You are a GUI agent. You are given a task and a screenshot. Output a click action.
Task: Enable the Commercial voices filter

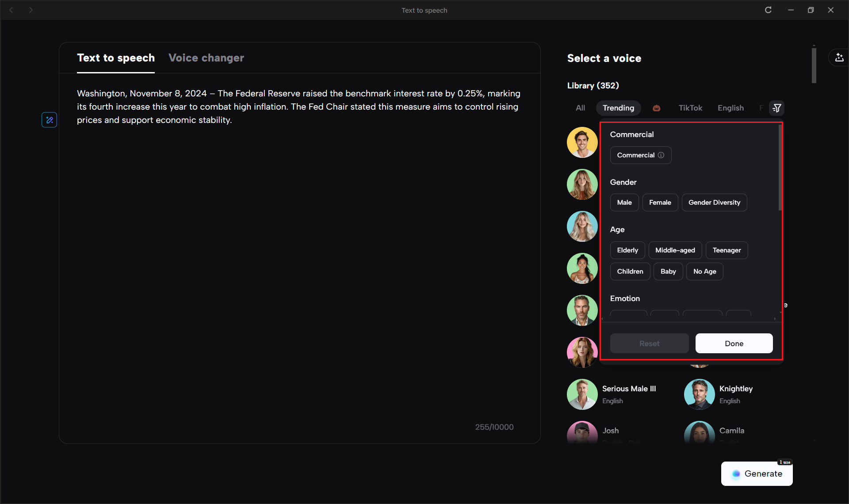[x=636, y=155]
